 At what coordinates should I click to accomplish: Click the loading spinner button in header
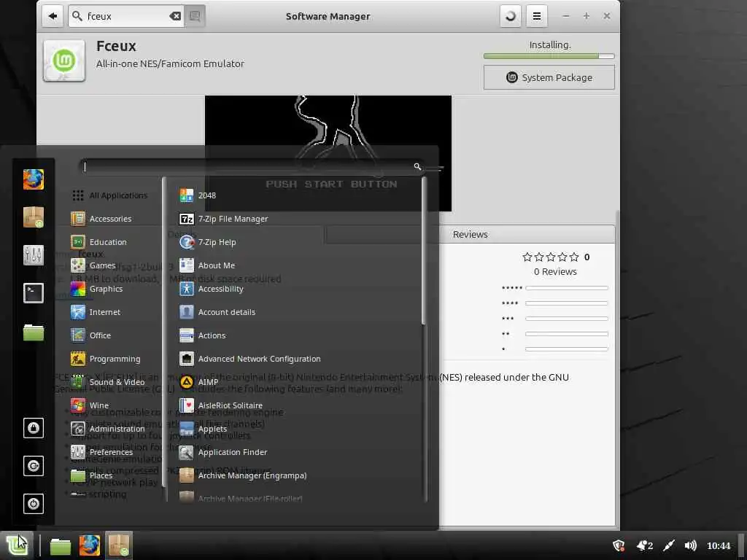510,16
